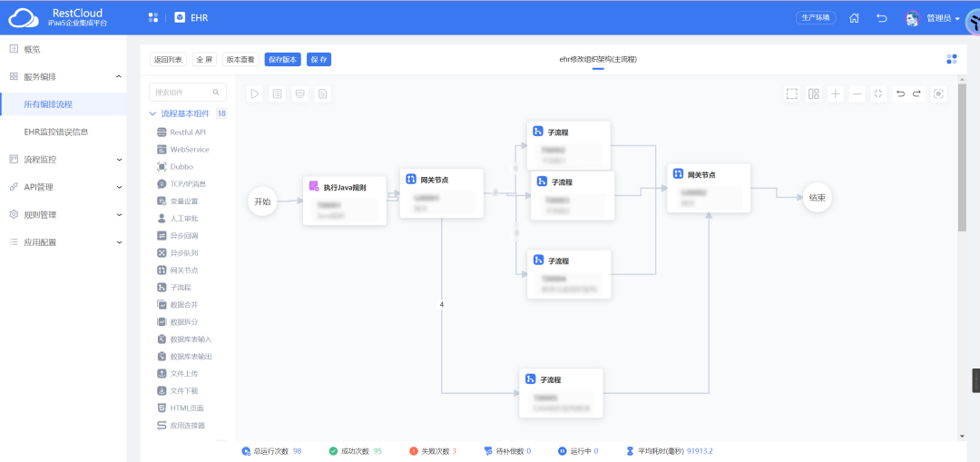This screenshot has height=462, width=980.
Task: Select the Dubbo component
Action: 175,167
